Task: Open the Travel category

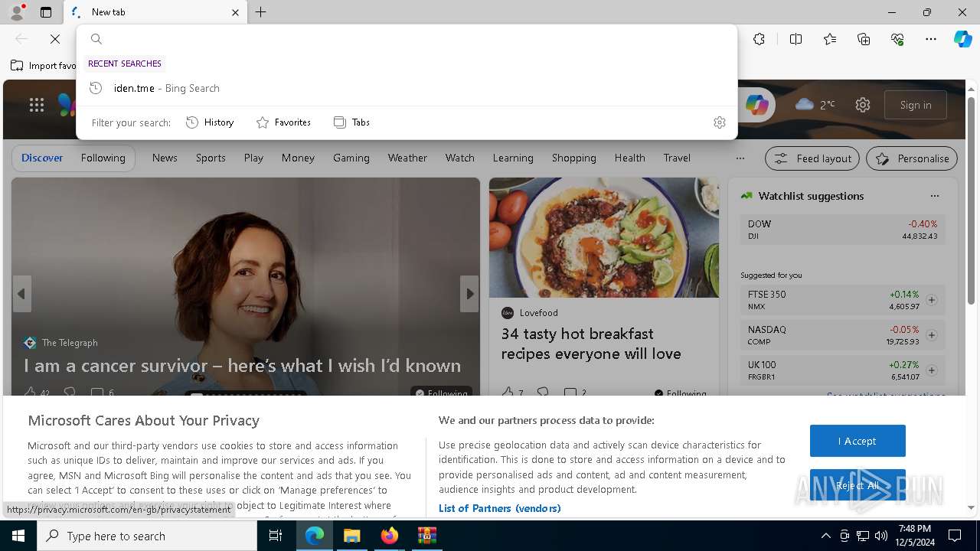Action: [677, 158]
